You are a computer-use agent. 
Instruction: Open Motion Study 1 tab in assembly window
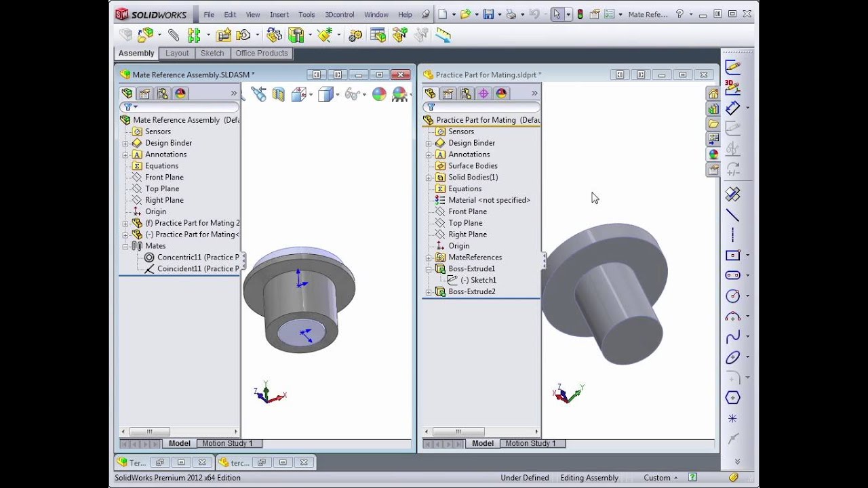click(227, 443)
